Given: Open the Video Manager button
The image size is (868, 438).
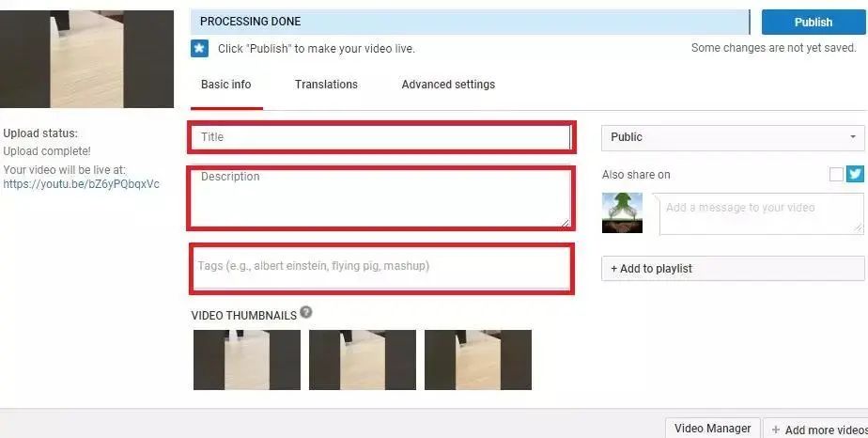Looking at the screenshot, I should pos(712,429).
